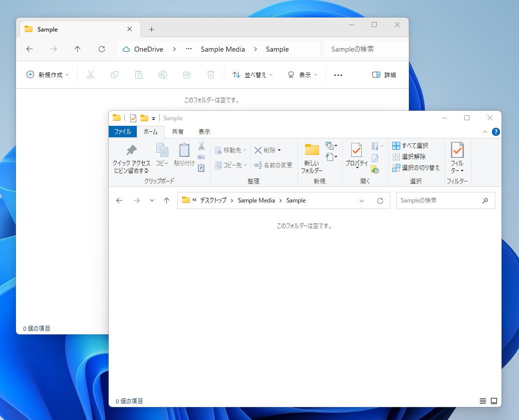Click rename icon in back window toolbar
Screen dimensions: 519x420
[162, 75]
